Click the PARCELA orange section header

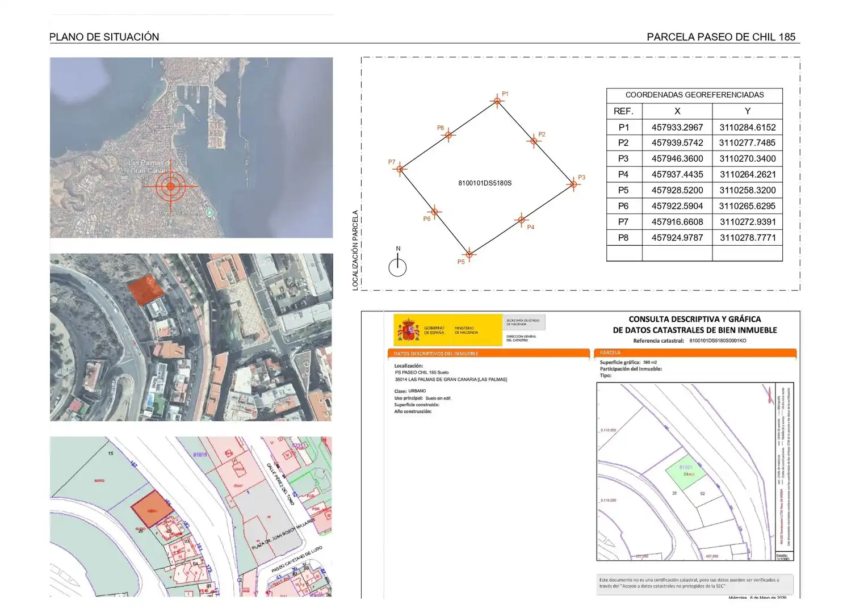(x=695, y=352)
